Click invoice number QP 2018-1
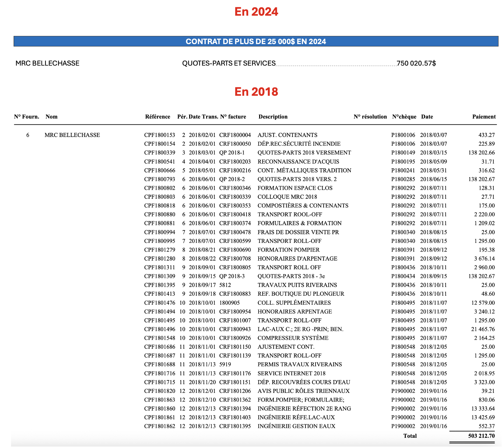 click(x=232, y=153)
